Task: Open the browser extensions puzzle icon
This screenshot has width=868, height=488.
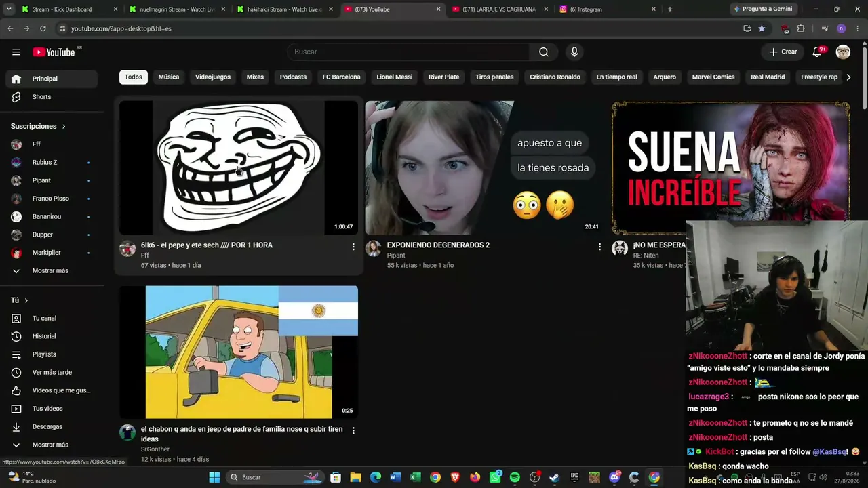Action: click(801, 28)
